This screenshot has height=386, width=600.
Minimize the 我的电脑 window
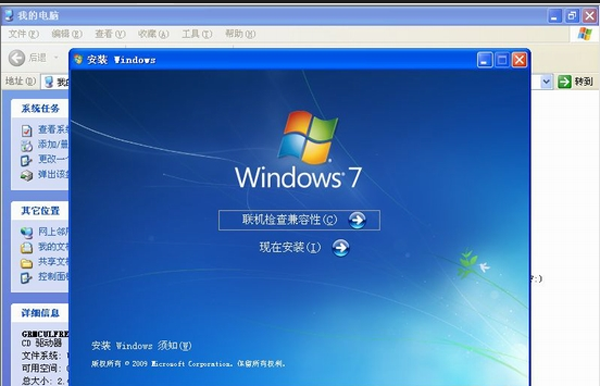click(555, 16)
